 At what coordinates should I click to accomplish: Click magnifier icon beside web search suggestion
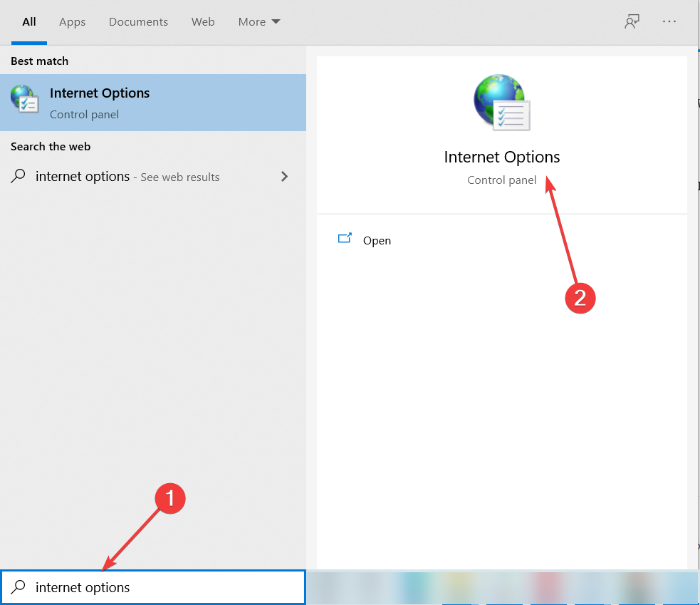tap(18, 176)
